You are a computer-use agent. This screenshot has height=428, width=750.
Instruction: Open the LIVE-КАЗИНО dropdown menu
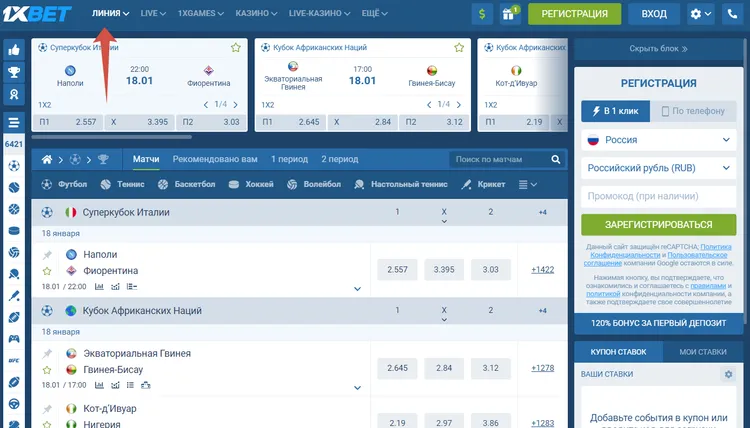[x=319, y=13]
